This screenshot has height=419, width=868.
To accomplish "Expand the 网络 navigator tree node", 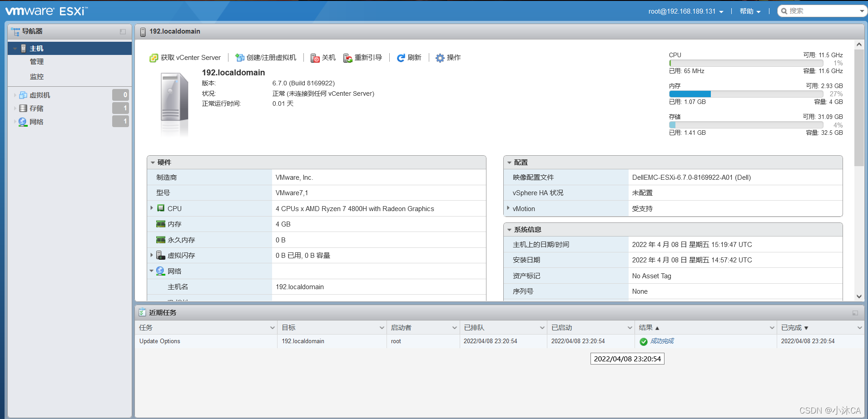I will 15,122.
